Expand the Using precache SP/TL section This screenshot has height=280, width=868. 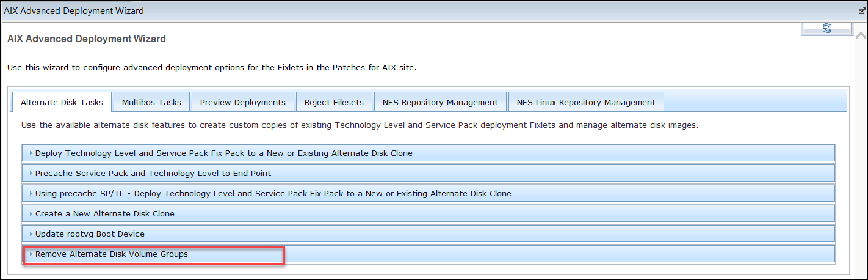point(429,193)
